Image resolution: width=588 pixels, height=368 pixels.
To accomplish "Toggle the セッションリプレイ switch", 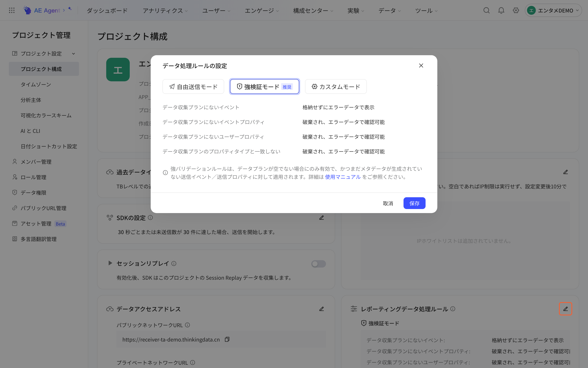I will (x=319, y=264).
